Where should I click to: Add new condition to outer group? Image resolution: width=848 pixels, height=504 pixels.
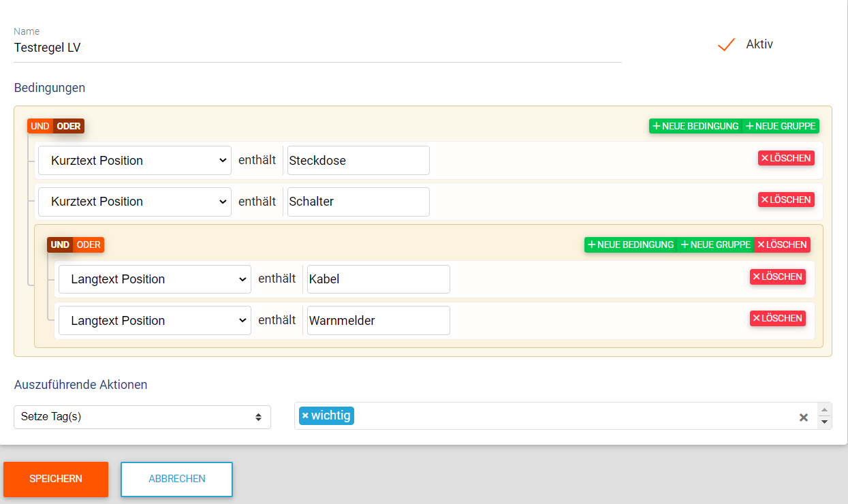tap(695, 126)
